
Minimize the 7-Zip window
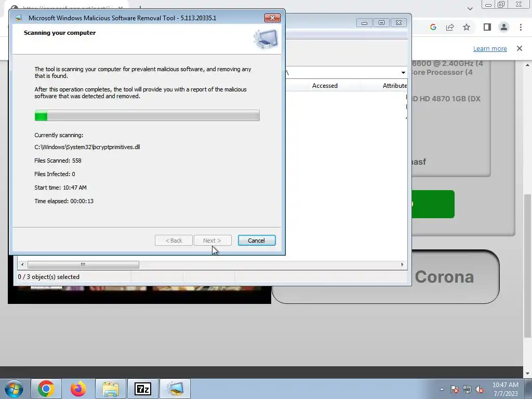click(x=364, y=23)
